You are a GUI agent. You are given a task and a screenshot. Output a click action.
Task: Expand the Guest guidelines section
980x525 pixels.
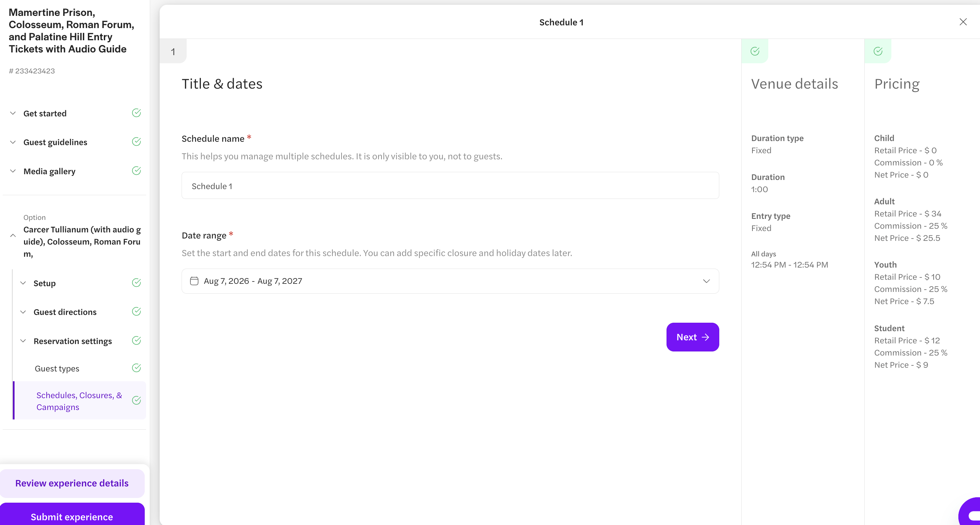(x=13, y=142)
